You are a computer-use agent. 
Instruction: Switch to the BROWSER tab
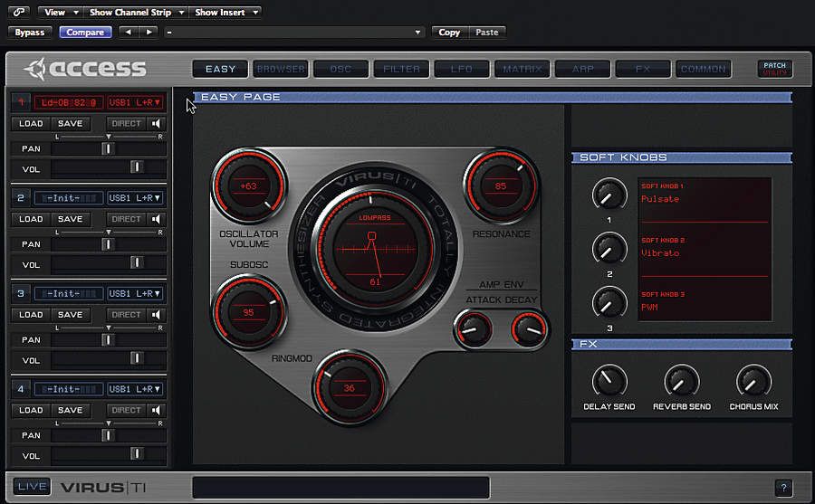pos(281,69)
